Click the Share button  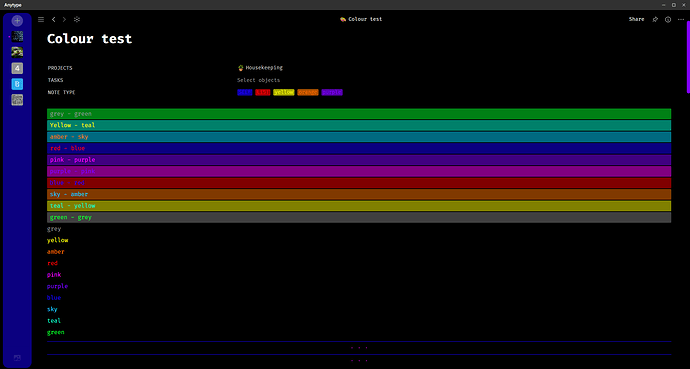point(636,19)
